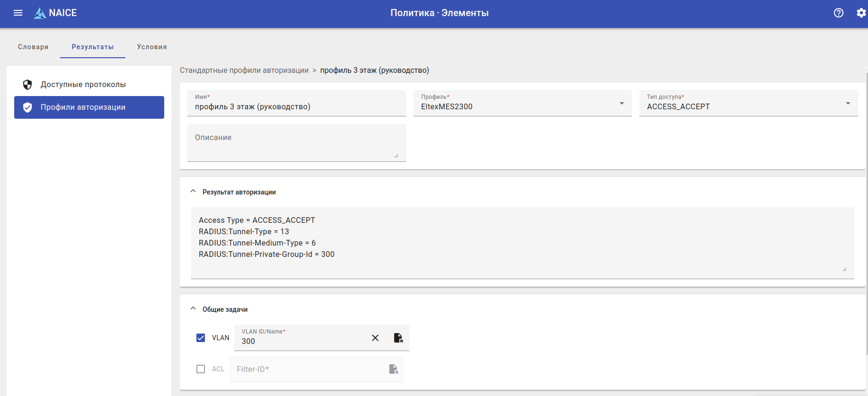
Task: Uncheck the VLAN checkbox
Action: click(201, 338)
